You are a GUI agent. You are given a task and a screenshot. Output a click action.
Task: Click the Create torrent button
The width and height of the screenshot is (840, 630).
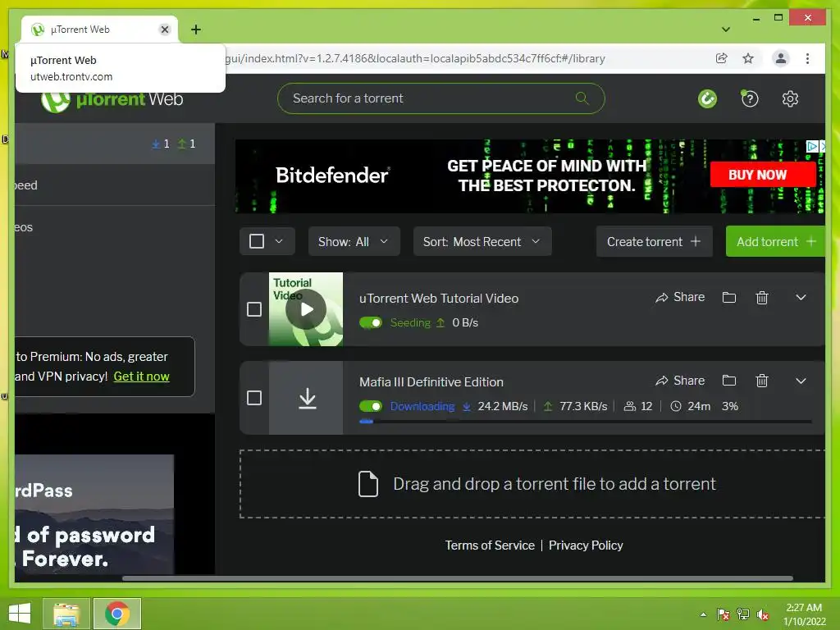(x=654, y=242)
